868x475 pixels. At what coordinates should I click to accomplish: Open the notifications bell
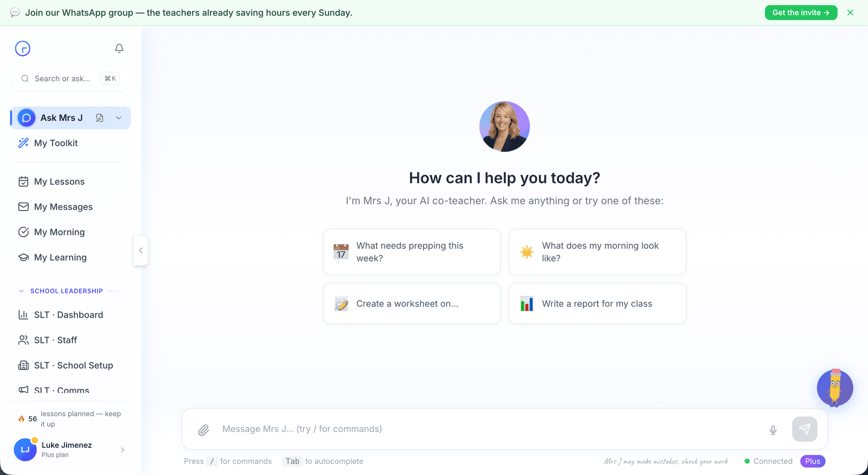coord(119,48)
